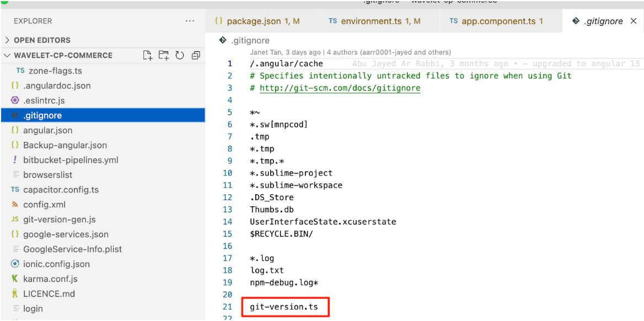Screen dimensions: 644x321
Task: Click the LICENCE.md file icon
Action: pyautogui.click(x=15, y=294)
